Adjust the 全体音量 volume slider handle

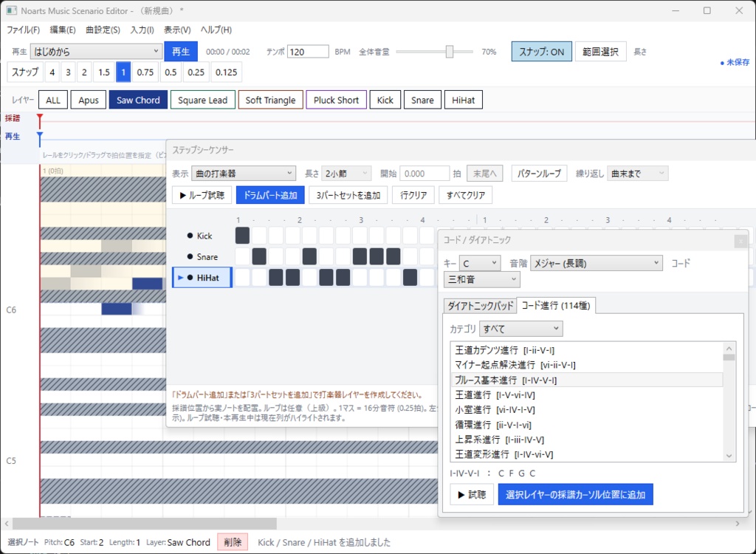(x=450, y=52)
